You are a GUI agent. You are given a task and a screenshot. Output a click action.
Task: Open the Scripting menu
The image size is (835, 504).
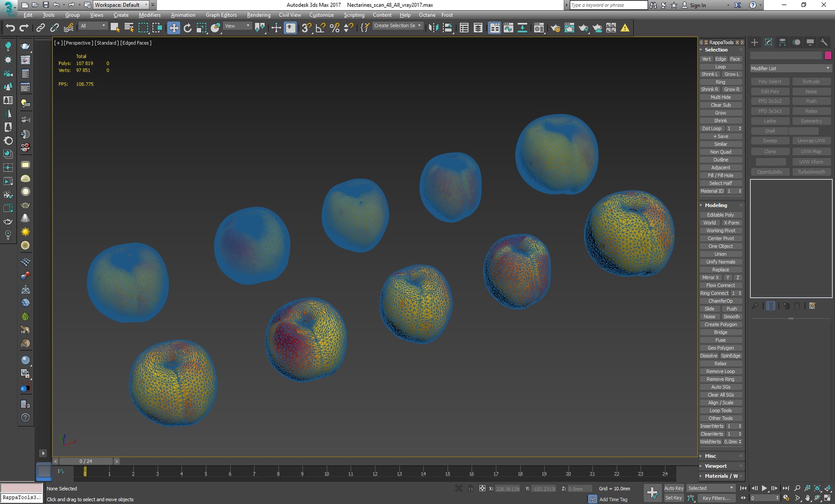(x=354, y=15)
